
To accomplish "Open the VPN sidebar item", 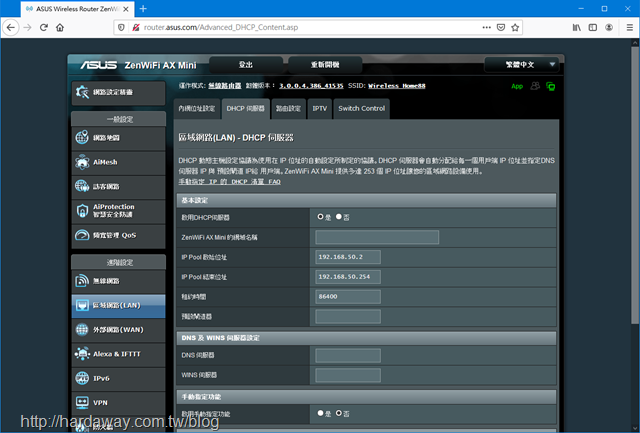I will [x=118, y=403].
